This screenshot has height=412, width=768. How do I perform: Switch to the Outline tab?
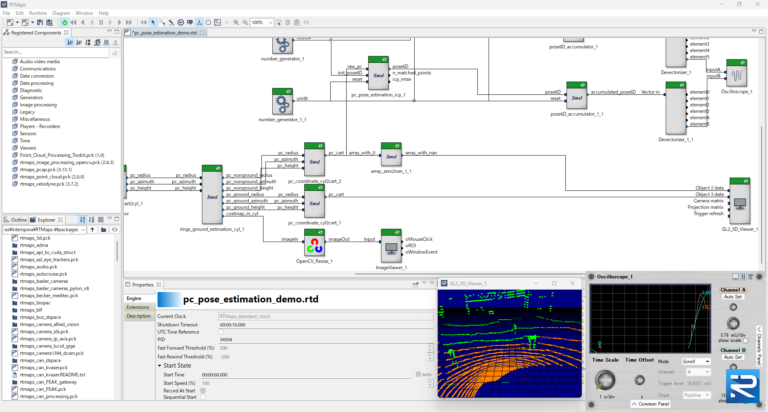pos(15,219)
